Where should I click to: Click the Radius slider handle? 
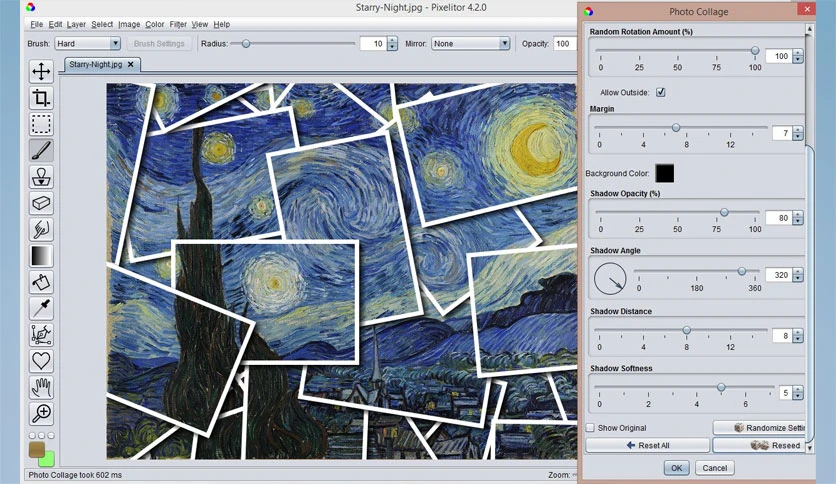[x=246, y=44]
